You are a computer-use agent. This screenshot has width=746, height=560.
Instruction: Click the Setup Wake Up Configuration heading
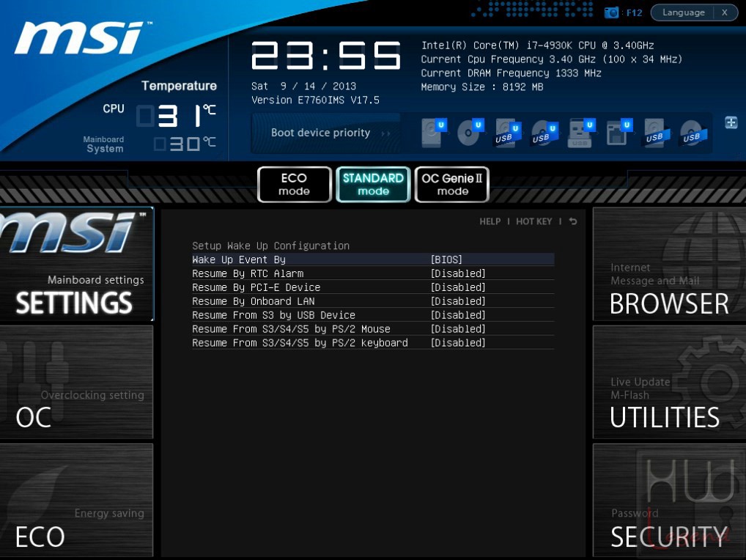click(x=270, y=246)
